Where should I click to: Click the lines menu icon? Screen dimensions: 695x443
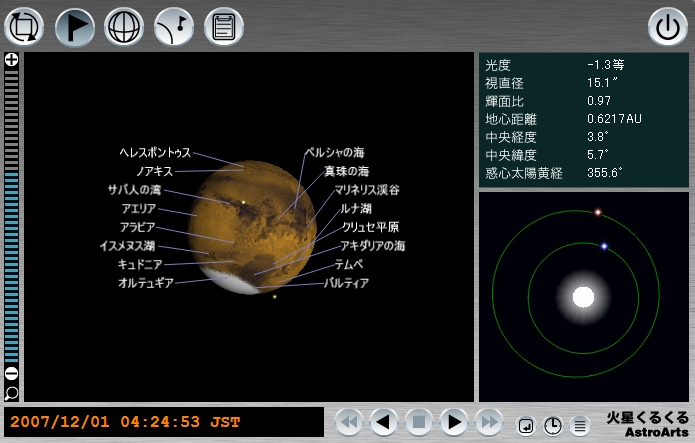580,426
